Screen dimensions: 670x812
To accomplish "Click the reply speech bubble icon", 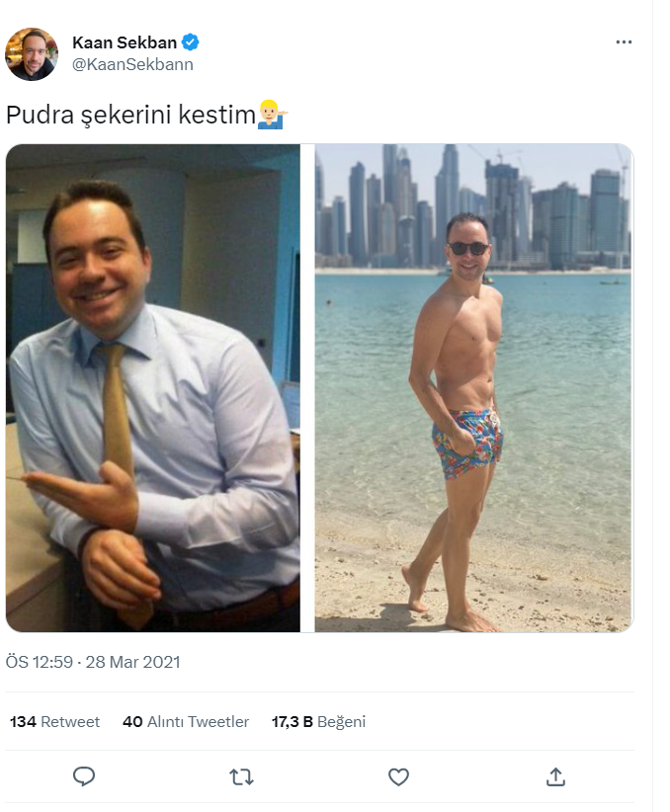I will point(83,776).
